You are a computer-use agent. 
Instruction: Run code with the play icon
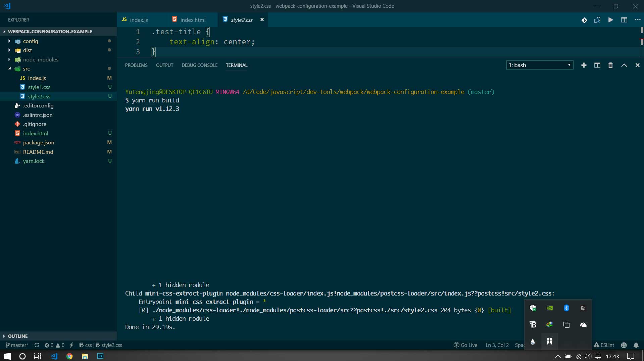[610, 20]
